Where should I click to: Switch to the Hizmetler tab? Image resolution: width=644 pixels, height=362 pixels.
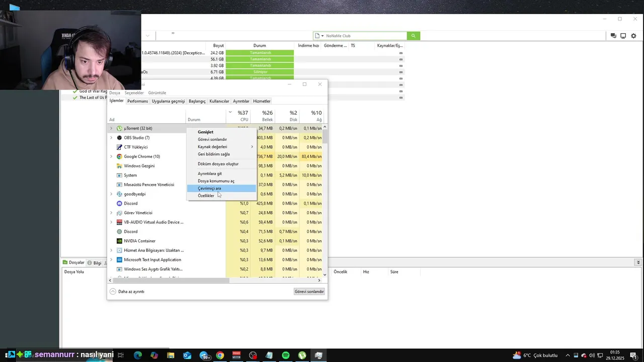coord(262,101)
